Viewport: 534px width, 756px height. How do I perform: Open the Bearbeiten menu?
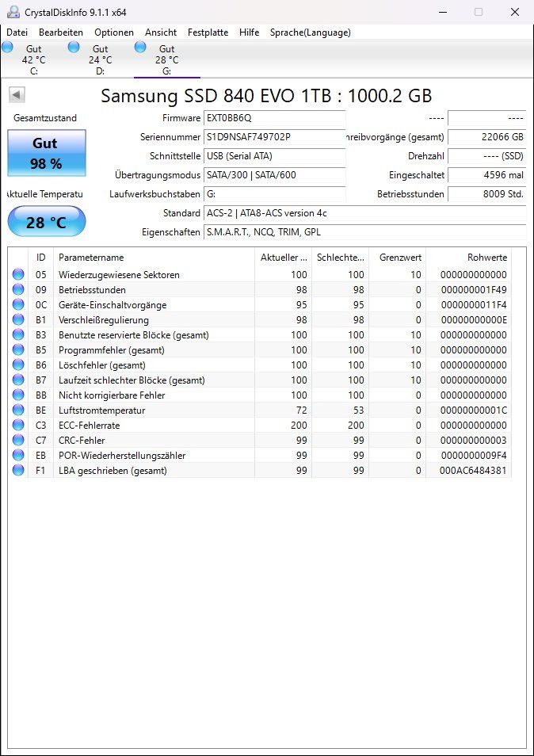point(61,32)
